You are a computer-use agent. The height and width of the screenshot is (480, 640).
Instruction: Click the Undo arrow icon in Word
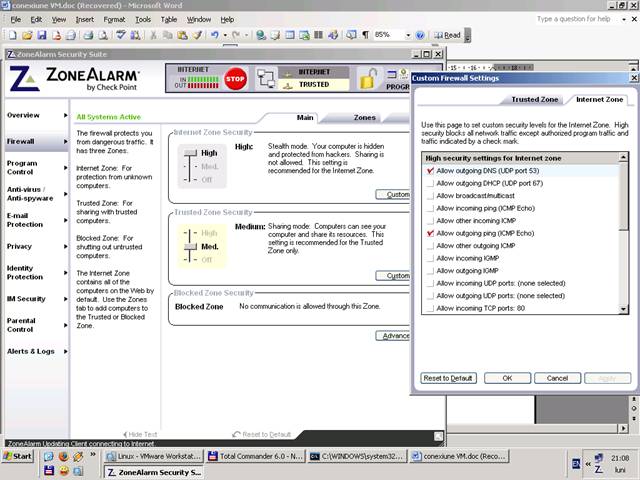click(215, 36)
